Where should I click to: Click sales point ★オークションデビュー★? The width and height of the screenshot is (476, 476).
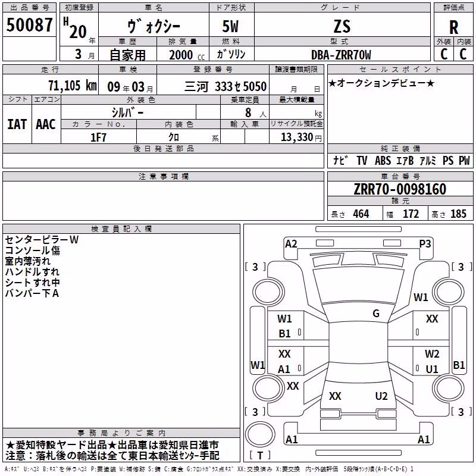click(381, 83)
